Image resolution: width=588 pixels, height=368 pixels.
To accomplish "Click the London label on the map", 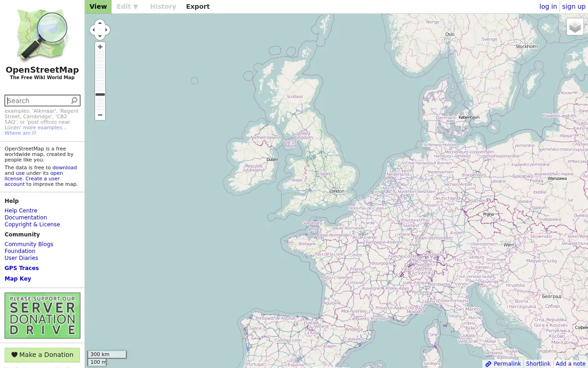I will (337, 191).
